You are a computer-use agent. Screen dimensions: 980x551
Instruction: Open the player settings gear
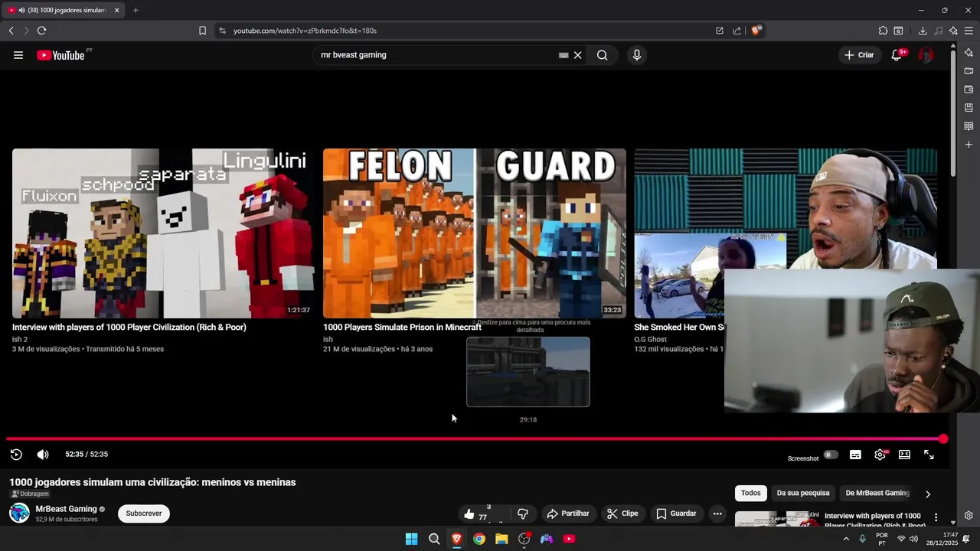[880, 455]
